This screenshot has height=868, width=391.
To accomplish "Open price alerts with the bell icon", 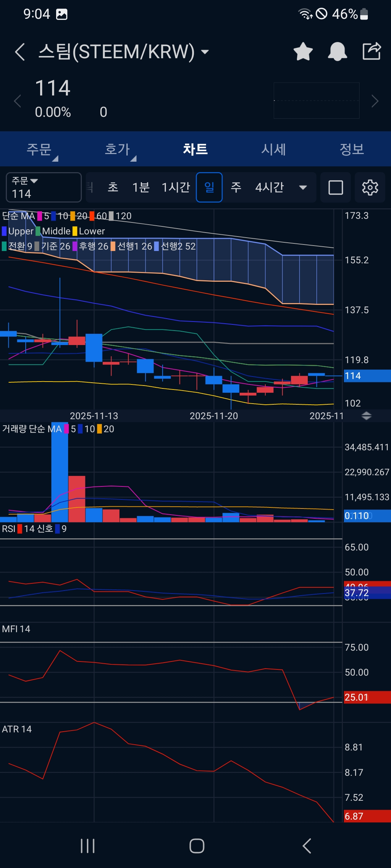I will tap(337, 51).
